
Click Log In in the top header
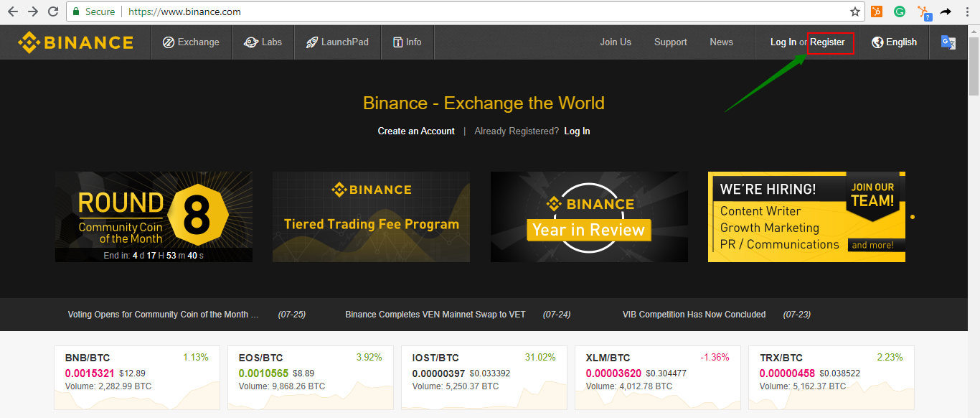pos(783,42)
